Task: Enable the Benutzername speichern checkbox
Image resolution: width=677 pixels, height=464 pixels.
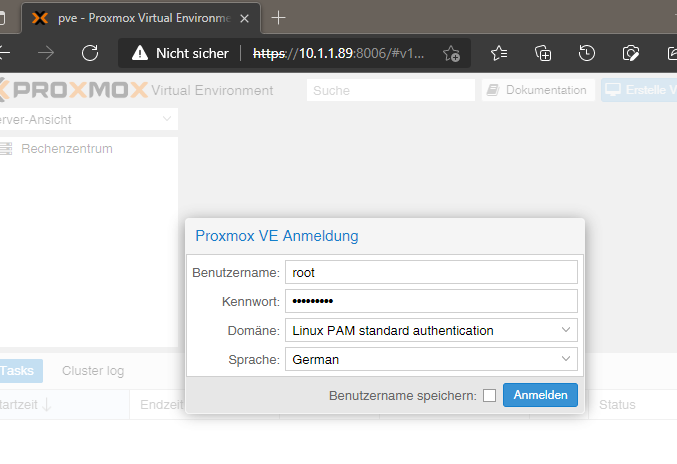Action: [489, 395]
